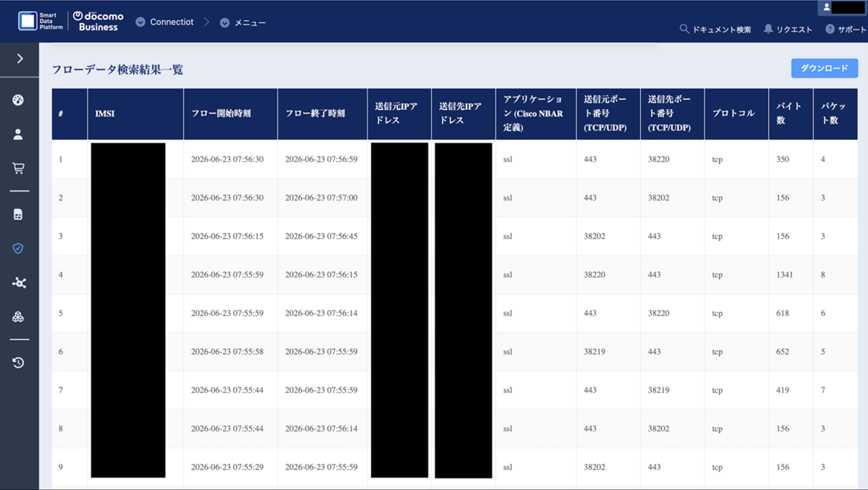Click the 送信元ポート番号 column header

pos(608,114)
